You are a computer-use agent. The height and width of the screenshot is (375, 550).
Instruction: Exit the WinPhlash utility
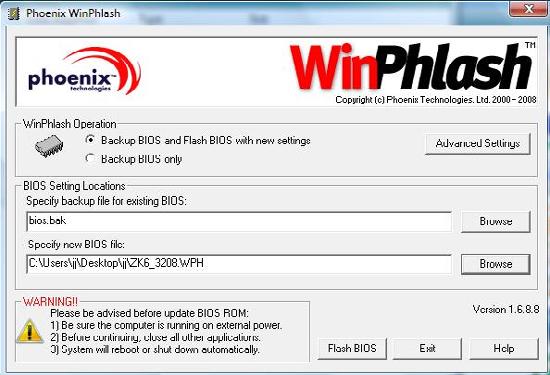tap(427, 348)
